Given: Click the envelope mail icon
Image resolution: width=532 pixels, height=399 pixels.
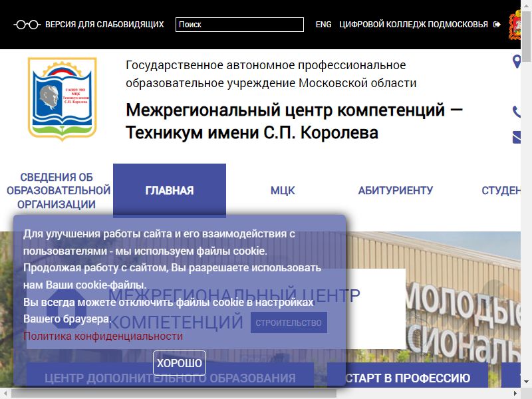Looking at the screenshot, I should 517,137.
